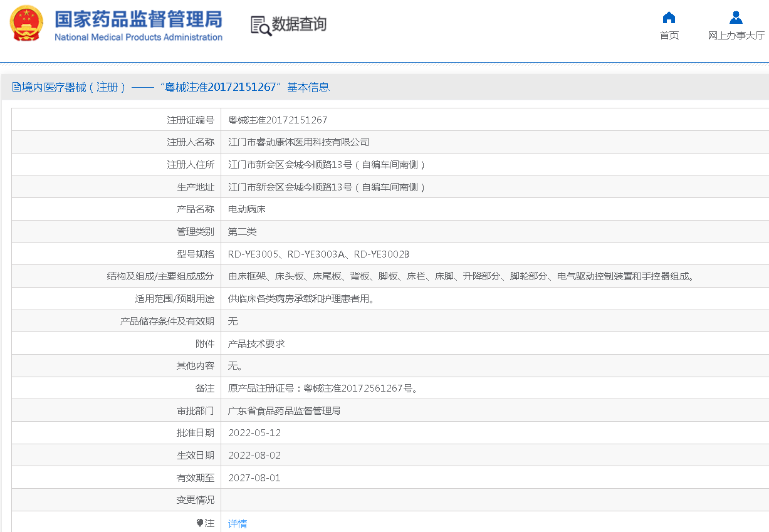769x532 pixels.
Task: Open 网上办事大厅 service hall
Action: 736,34
